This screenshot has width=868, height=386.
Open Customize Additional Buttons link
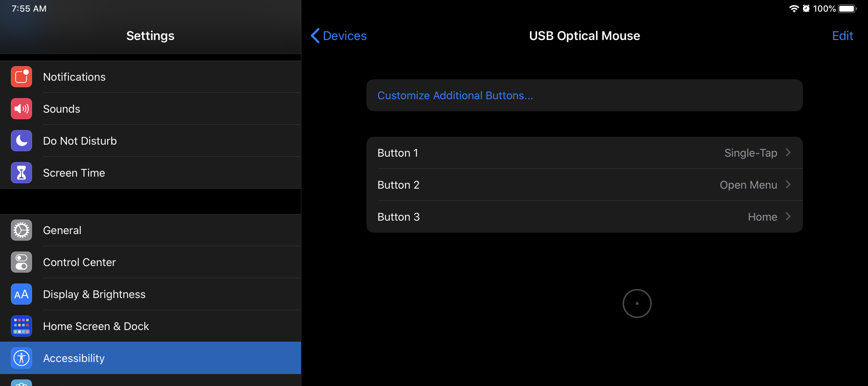455,95
